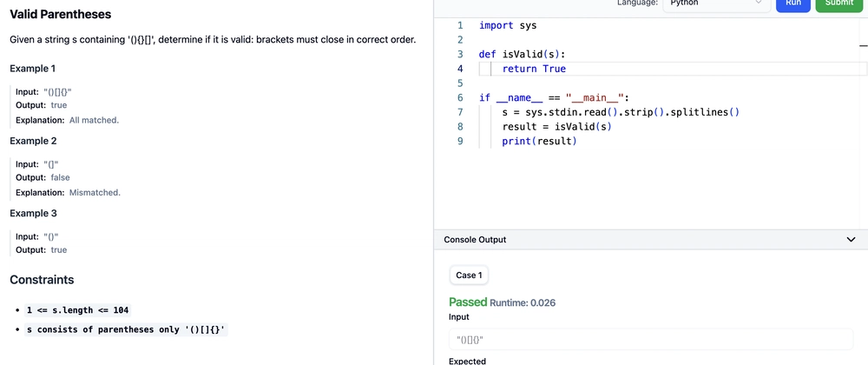Place cursor on "result = isValid(s)" line
The image size is (868, 365).
557,127
